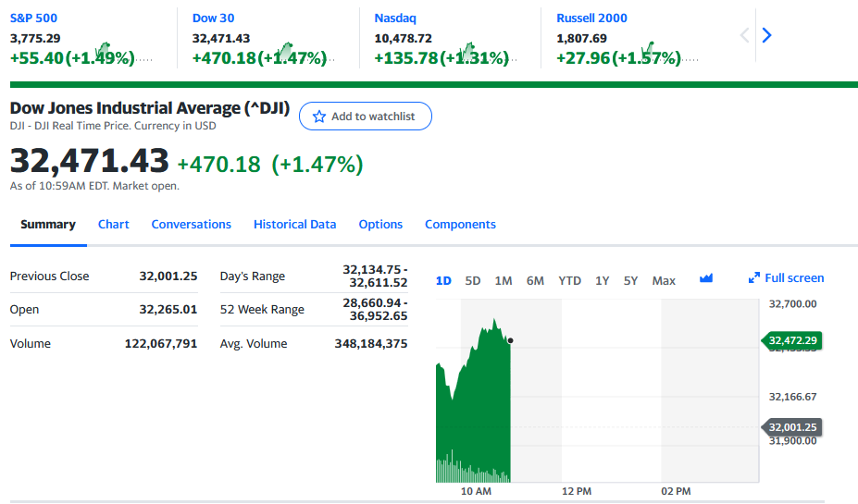Select the 1D chart range
Screen dimensions: 858x504
click(x=443, y=281)
